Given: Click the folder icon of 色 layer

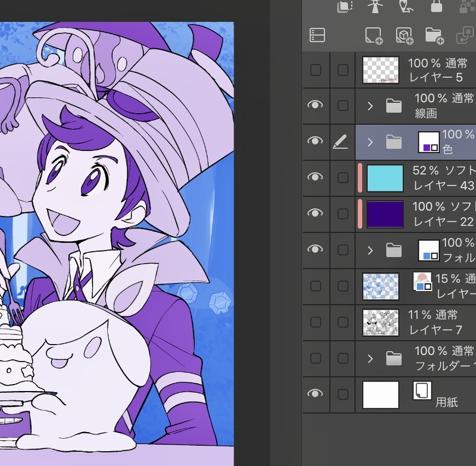Looking at the screenshot, I should tap(394, 142).
